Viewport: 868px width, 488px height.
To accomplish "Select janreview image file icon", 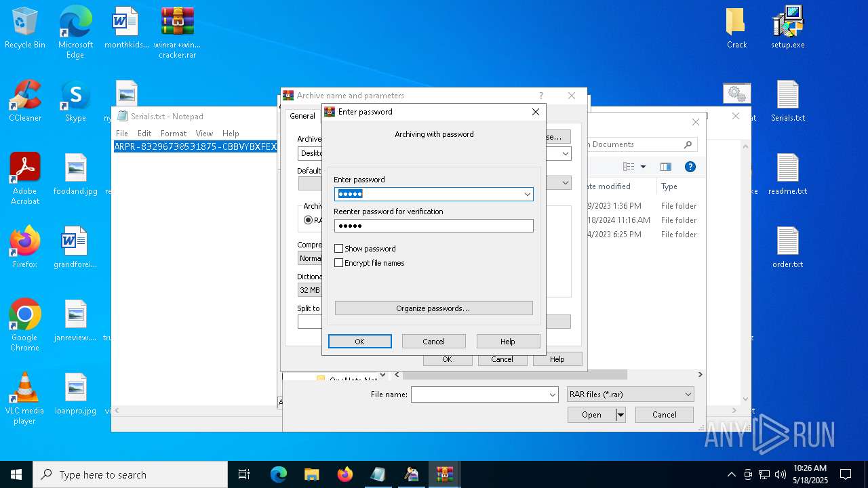I will [75, 321].
